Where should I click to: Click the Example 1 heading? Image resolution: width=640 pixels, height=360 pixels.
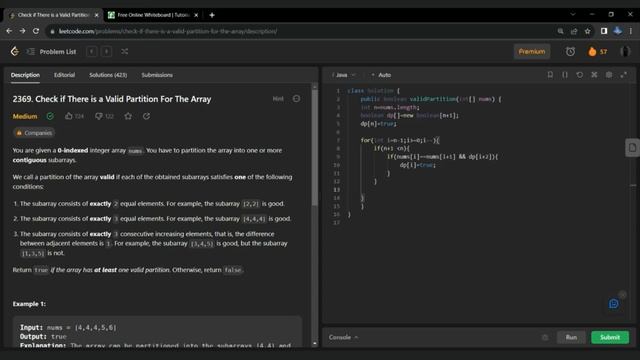tap(29, 304)
